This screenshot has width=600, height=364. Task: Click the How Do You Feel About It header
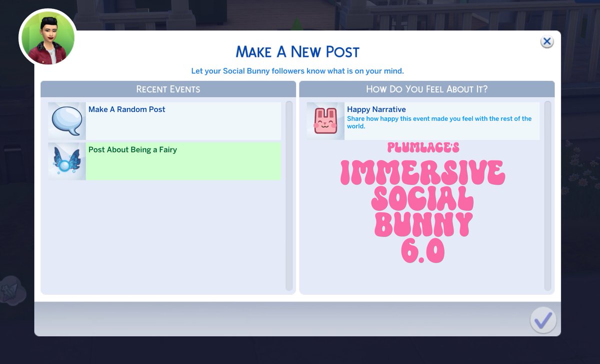(427, 89)
